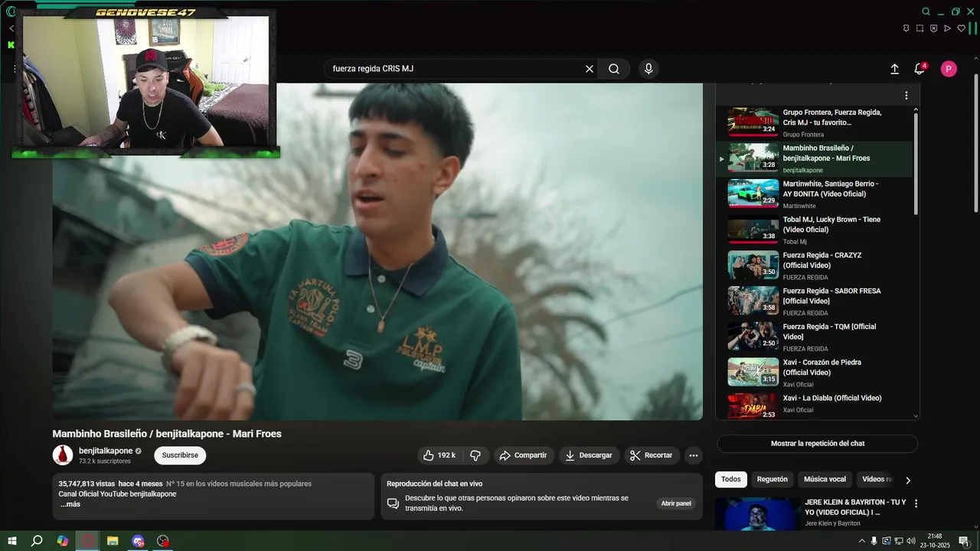Select the Música vocal filter chip
The image size is (980, 551).
[x=825, y=479]
